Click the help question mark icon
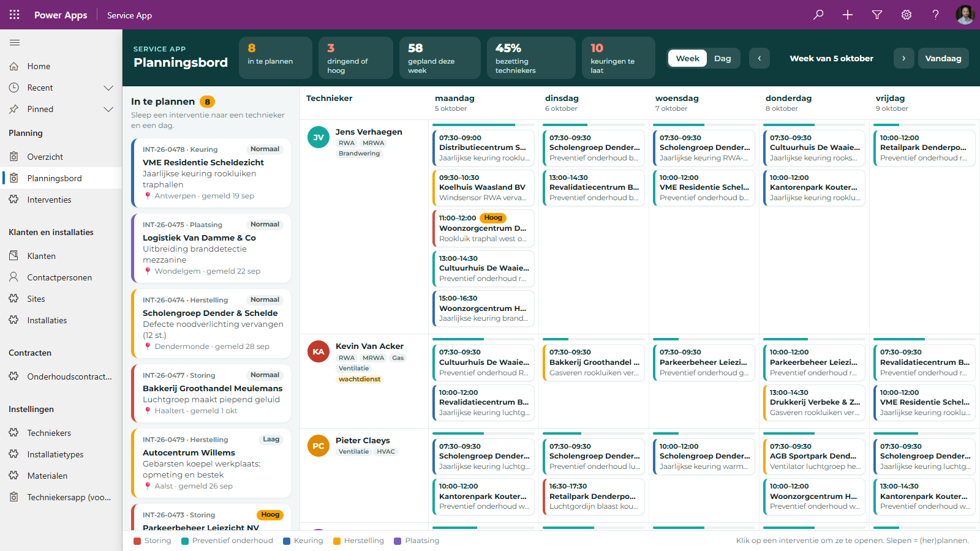Screen dimensions: 980x551 pos(936,15)
